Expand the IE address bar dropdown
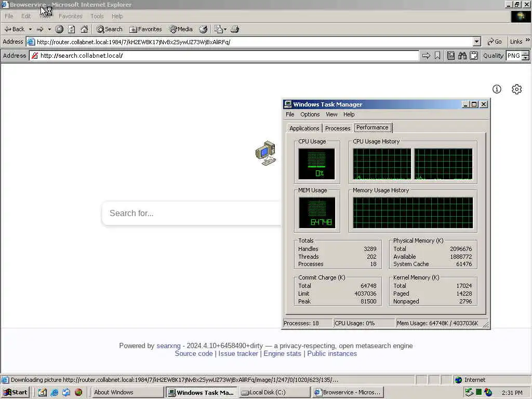Screen dimensions: 532x399 tap(477, 42)
